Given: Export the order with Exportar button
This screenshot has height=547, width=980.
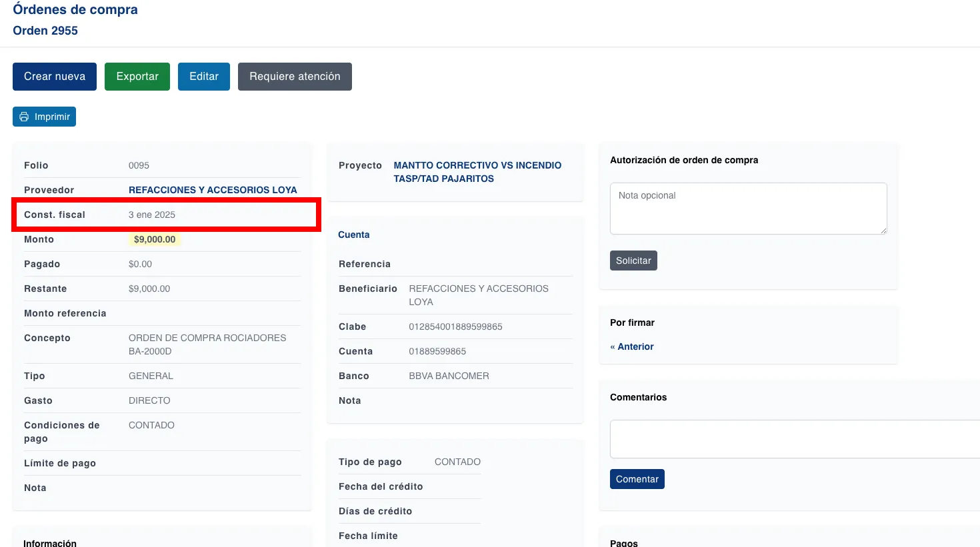Looking at the screenshot, I should click(137, 77).
